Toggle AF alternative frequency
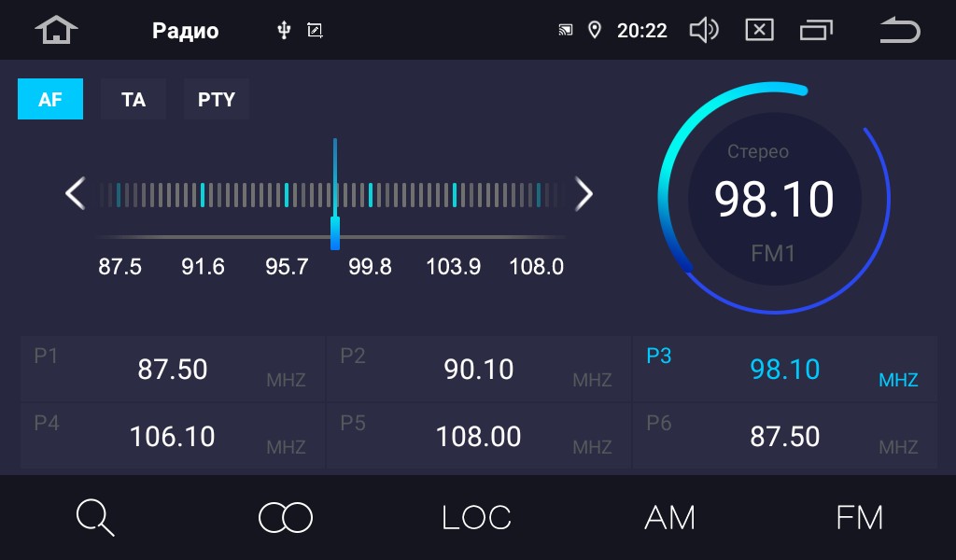 [x=50, y=99]
